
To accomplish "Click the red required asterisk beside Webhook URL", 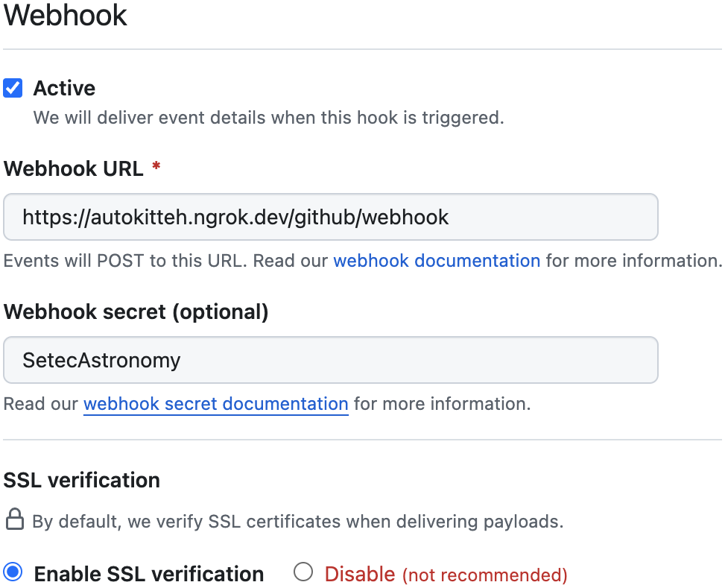I will coord(156,165).
